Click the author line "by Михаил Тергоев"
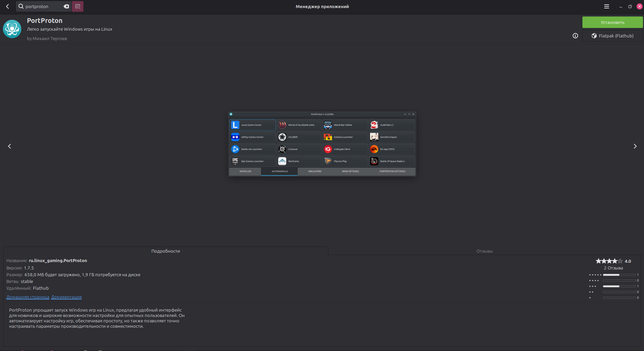644x351 pixels. point(47,39)
